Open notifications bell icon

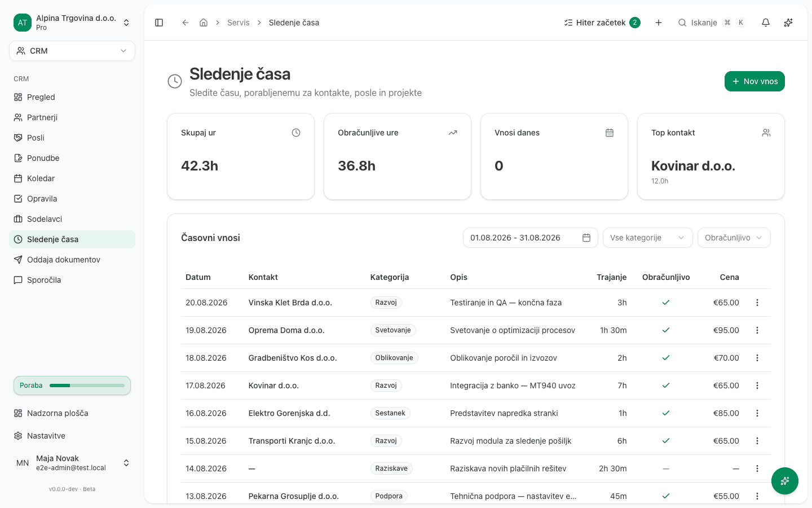click(766, 23)
